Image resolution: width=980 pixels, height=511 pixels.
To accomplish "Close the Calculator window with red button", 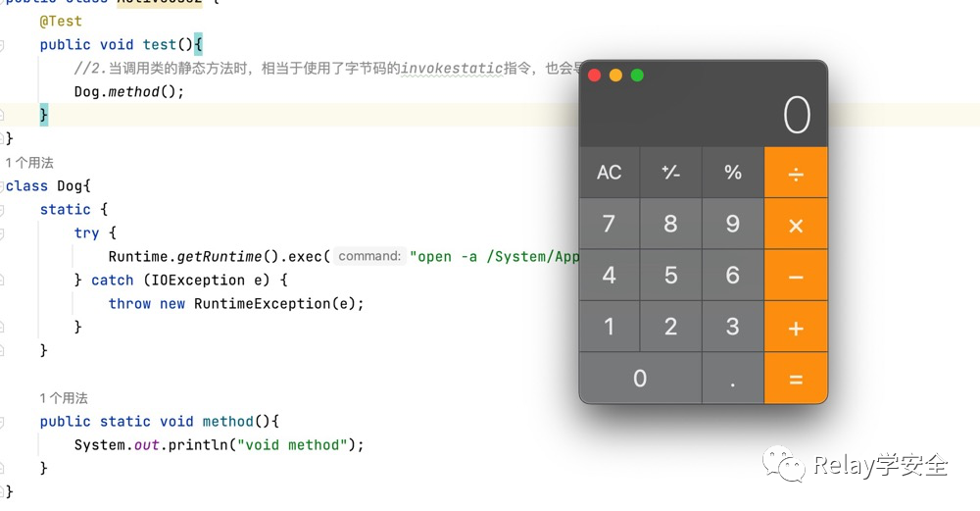I will click(x=595, y=76).
